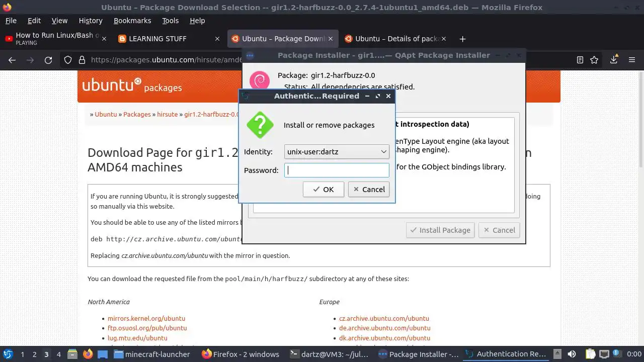The width and height of the screenshot is (644, 362).
Task: Click Cancel in the Package Installer window
Action: tap(499, 230)
